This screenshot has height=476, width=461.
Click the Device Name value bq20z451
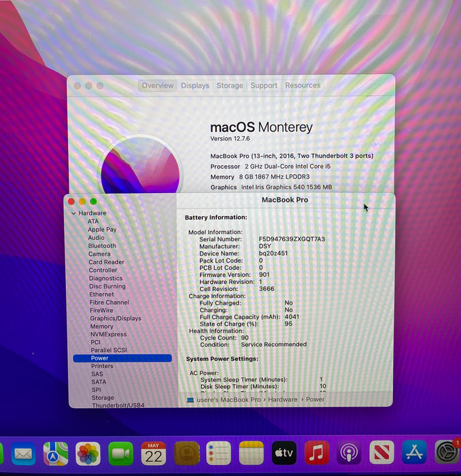273,253
